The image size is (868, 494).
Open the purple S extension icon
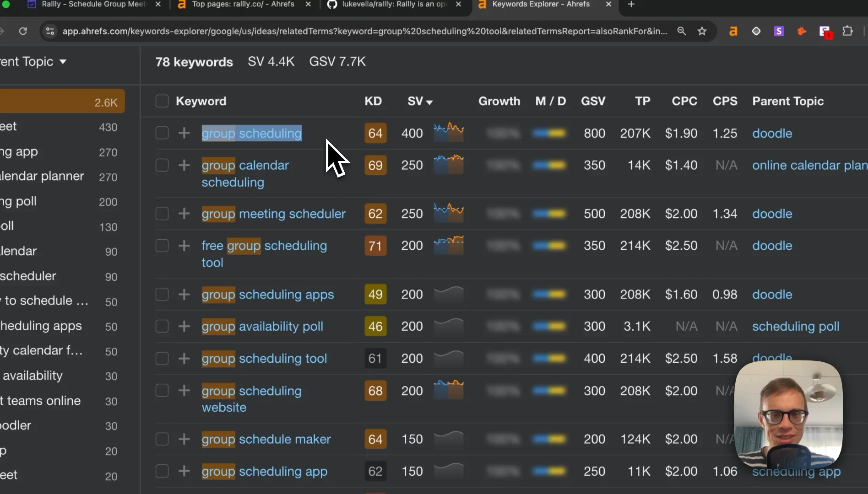[x=779, y=31]
